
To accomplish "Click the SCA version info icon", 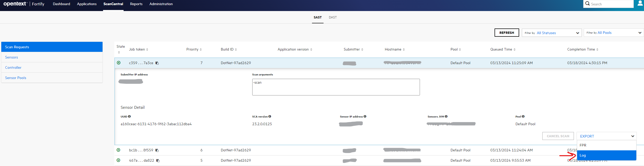I will point(270,116).
